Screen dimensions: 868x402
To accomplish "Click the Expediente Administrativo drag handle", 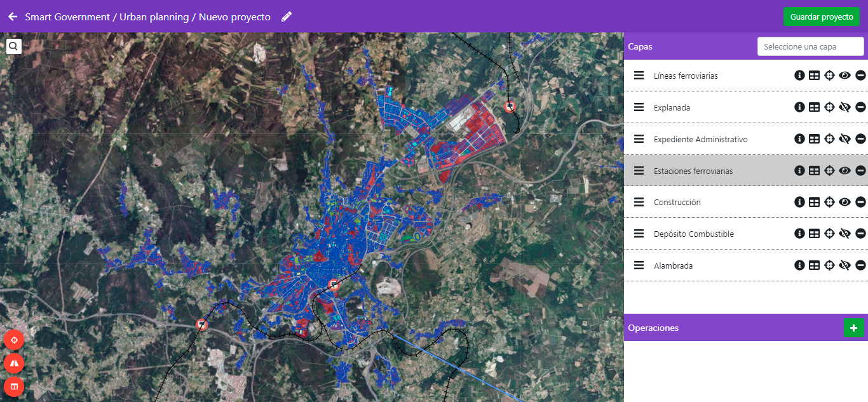I will [639, 139].
